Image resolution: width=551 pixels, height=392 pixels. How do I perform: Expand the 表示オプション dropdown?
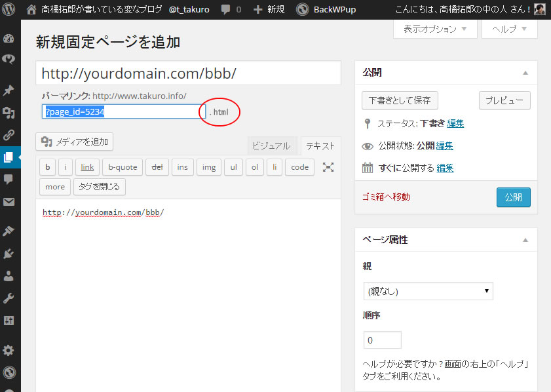pyautogui.click(x=435, y=29)
